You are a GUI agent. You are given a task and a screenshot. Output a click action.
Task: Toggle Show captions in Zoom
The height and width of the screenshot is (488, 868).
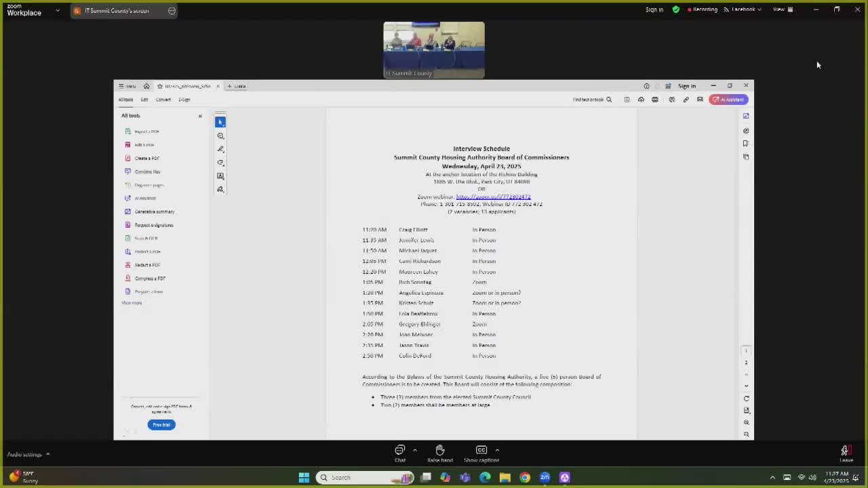[481, 453]
